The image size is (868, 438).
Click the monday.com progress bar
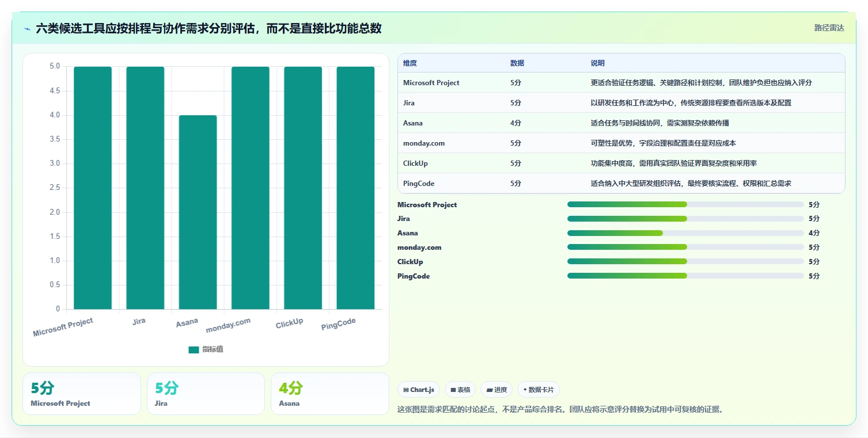pyautogui.click(x=685, y=247)
